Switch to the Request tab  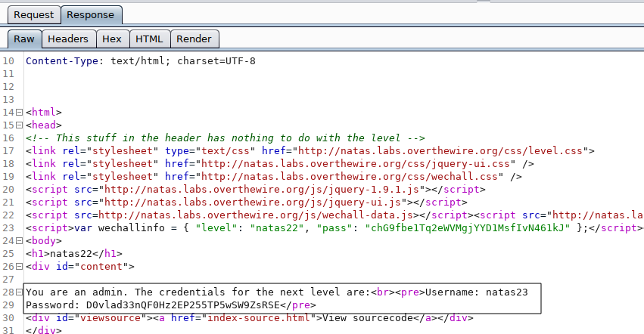pyautogui.click(x=34, y=15)
